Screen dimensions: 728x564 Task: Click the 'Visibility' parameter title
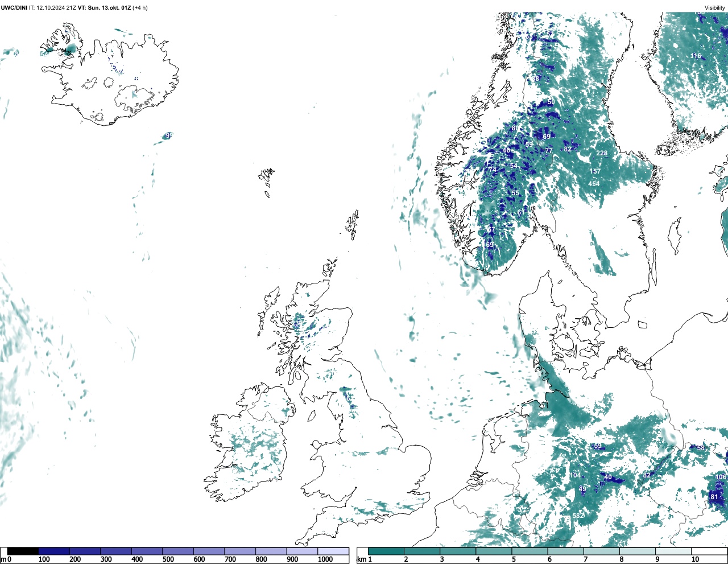tap(715, 8)
